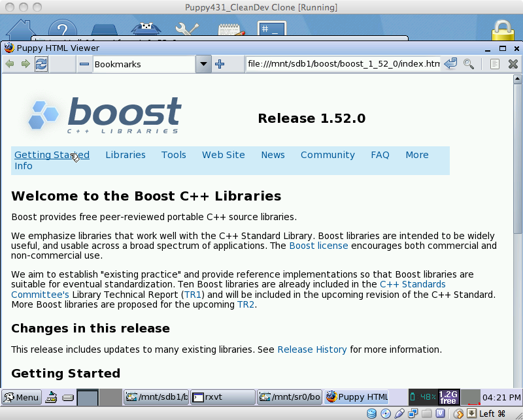Open the Puppy Menu start button

coord(22,396)
